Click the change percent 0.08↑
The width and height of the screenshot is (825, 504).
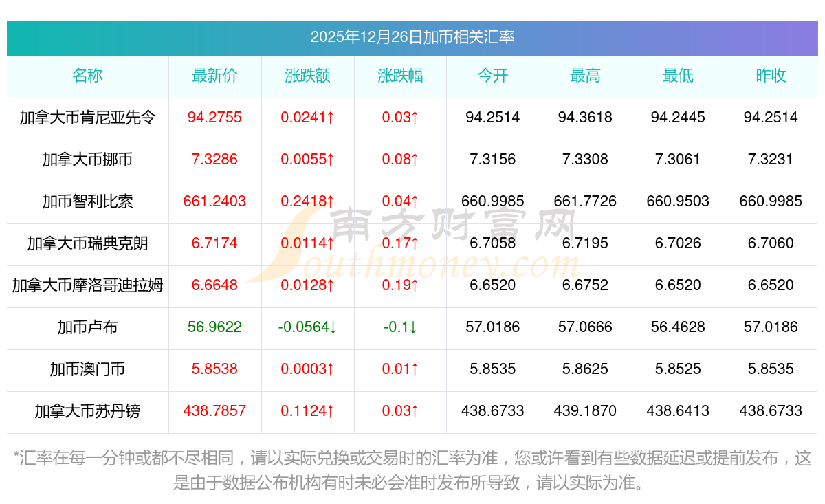(400, 160)
